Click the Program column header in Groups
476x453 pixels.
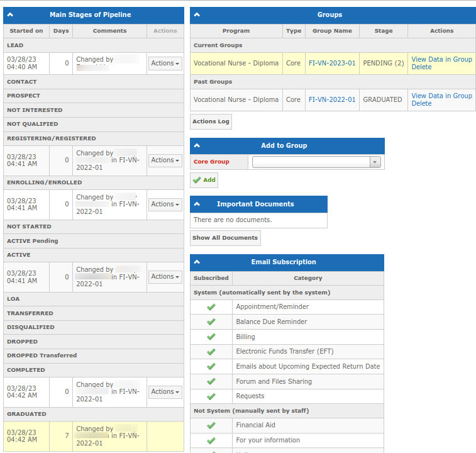click(x=236, y=31)
